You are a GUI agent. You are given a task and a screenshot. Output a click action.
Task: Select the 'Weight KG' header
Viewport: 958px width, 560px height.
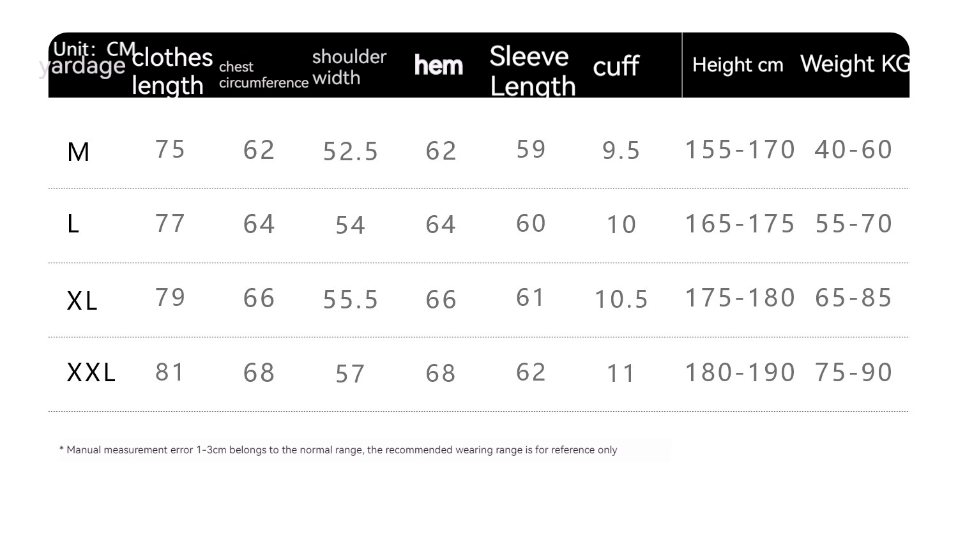click(x=855, y=64)
